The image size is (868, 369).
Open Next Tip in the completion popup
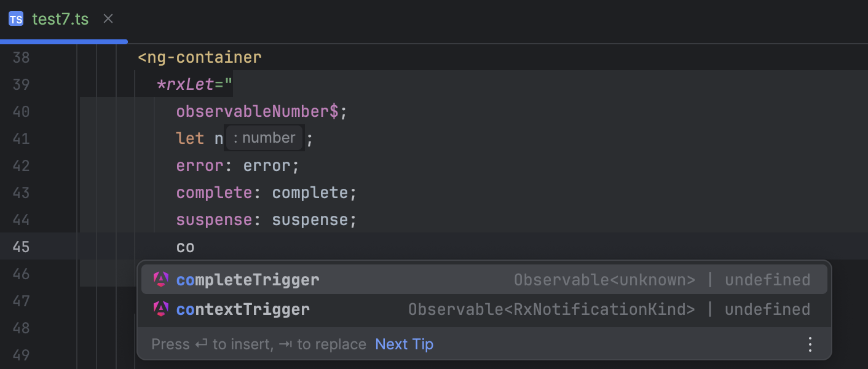[x=404, y=344]
